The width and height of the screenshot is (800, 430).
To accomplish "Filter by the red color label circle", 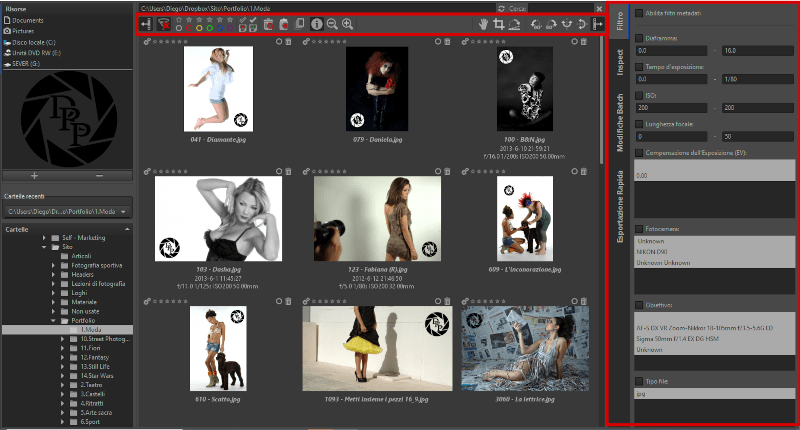I will (x=189, y=29).
